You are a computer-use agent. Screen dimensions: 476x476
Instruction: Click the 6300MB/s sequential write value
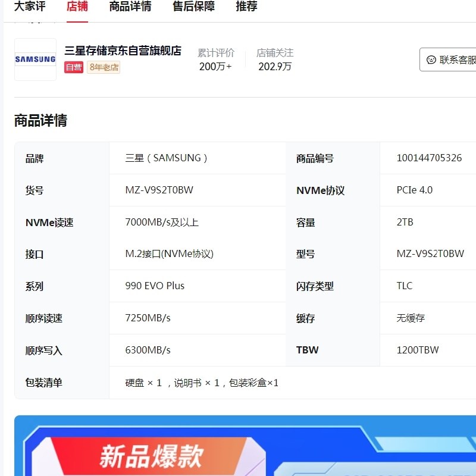[x=148, y=350]
